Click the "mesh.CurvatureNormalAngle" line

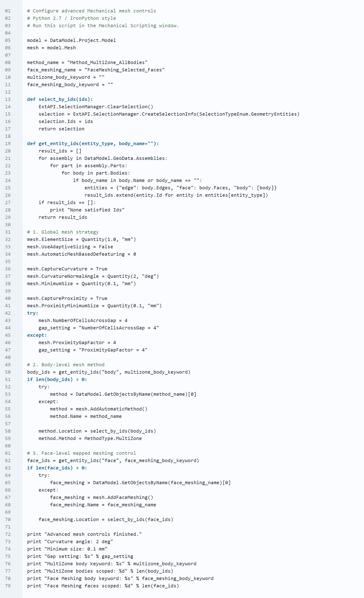pos(93,276)
